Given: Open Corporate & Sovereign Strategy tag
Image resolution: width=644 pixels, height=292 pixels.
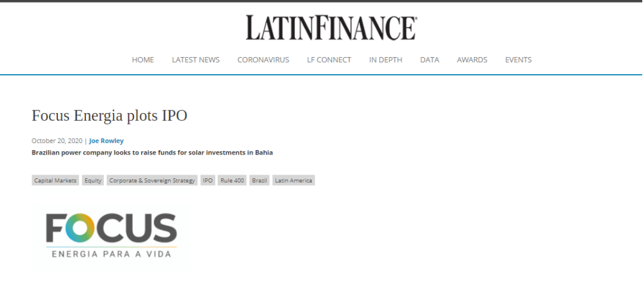Looking at the screenshot, I should point(152,180).
